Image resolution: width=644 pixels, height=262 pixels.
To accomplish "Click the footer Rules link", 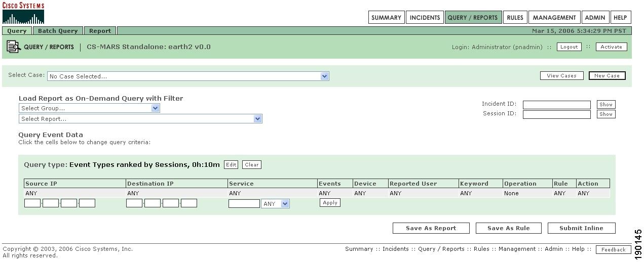I will coord(481,249).
